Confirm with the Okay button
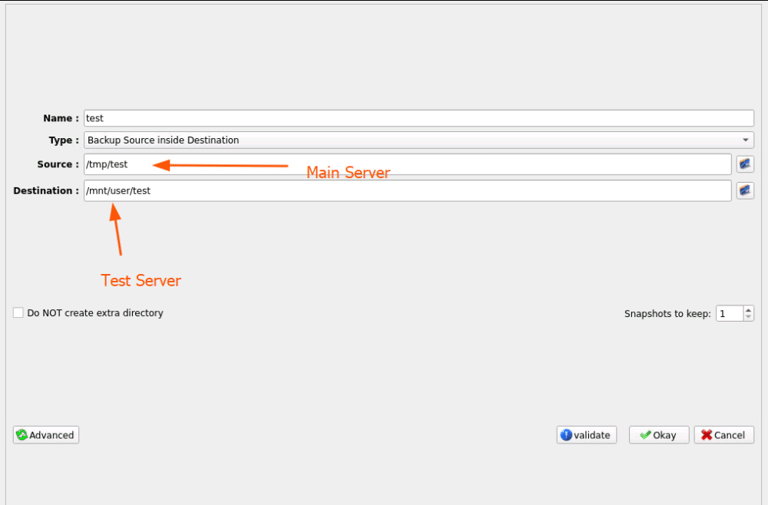The width and height of the screenshot is (768, 505). pyautogui.click(x=659, y=435)
